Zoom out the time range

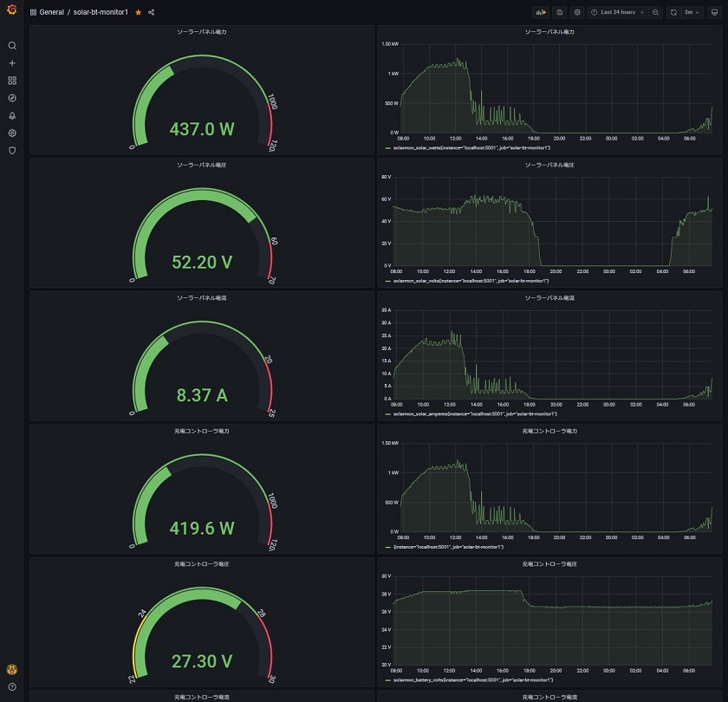tap(655, 12)
